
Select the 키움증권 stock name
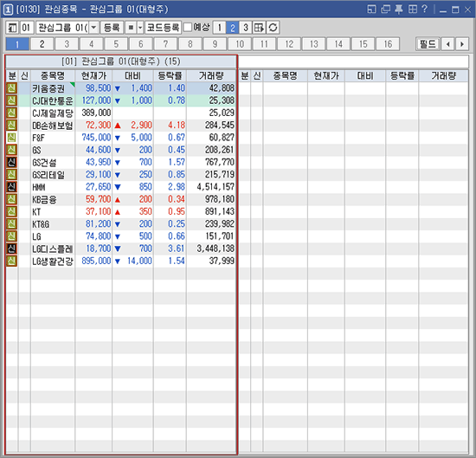click(48, 88)
